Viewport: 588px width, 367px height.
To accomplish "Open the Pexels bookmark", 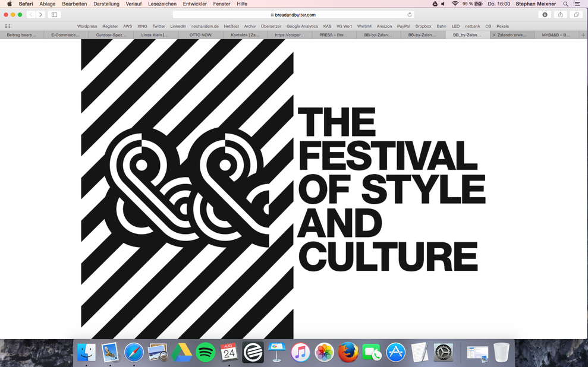I will 502,26.
